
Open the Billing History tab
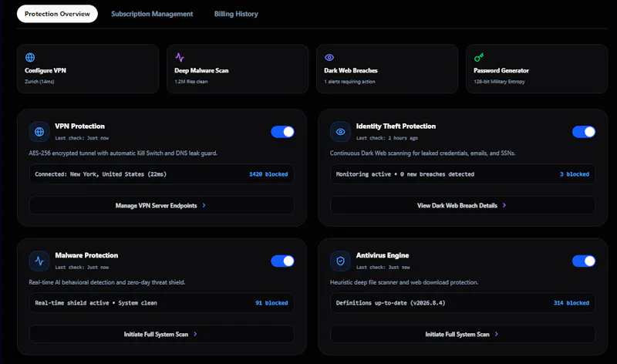236,14
